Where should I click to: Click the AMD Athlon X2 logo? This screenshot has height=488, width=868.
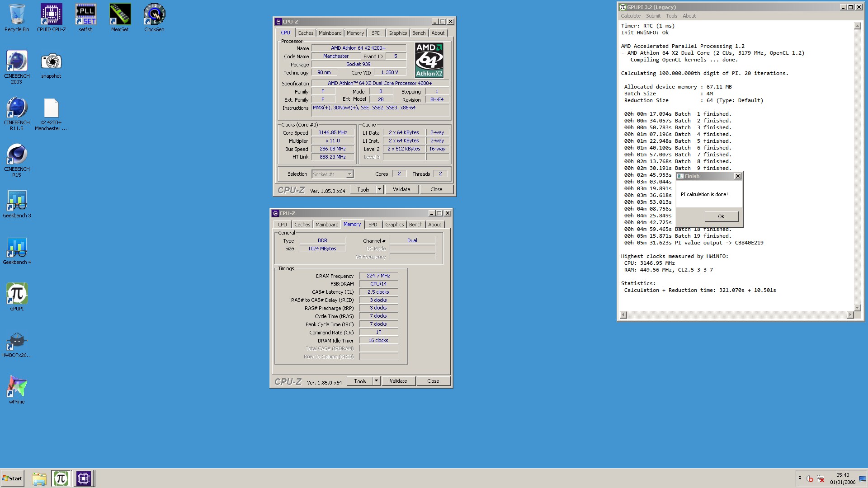click(x=429, y=60)
